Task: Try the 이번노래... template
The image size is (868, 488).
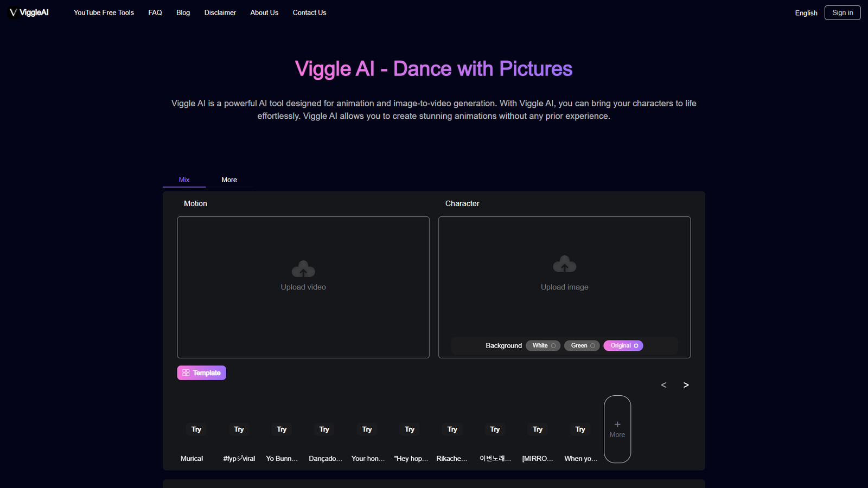Action: coord(495,429)
